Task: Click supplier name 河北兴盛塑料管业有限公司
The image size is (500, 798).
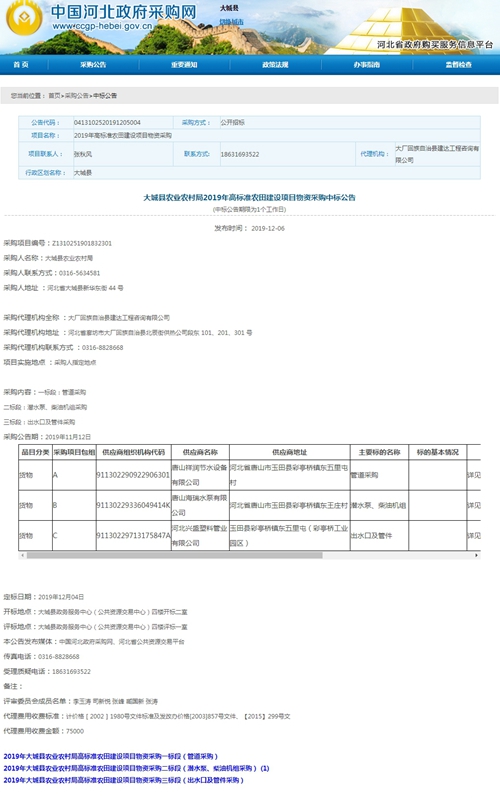Action: 200,535
